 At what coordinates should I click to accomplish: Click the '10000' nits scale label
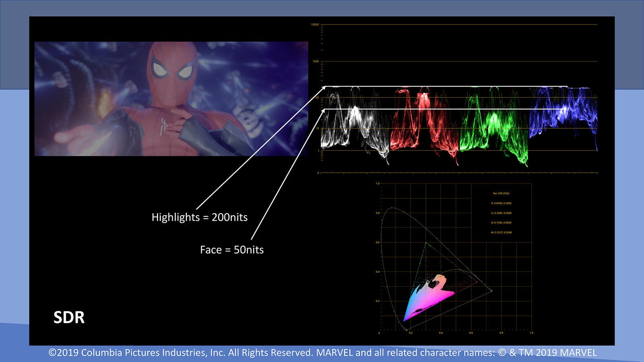pos(315,25)
